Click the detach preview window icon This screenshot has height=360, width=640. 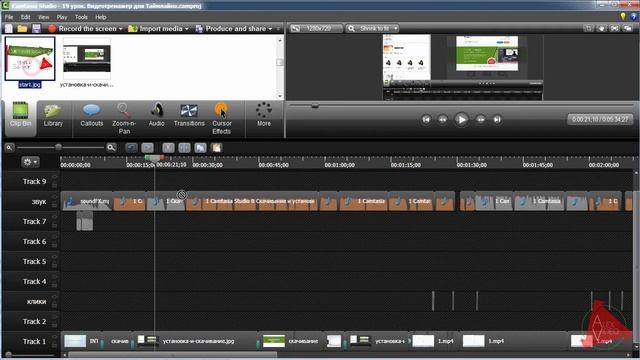click(628, 28)
